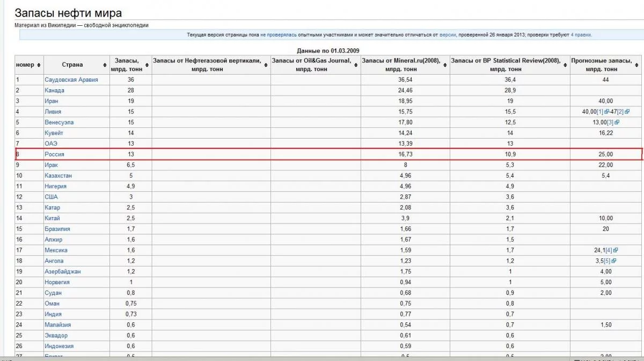Select Россия forecast value 25,00
644x361 pixels.
pos(605,154)
